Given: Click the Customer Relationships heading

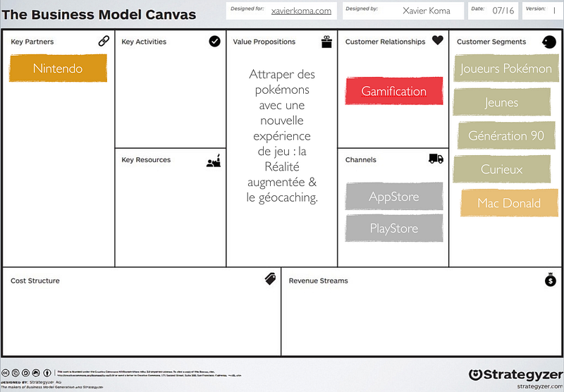Looking at the screenshot, I should 385,42.
